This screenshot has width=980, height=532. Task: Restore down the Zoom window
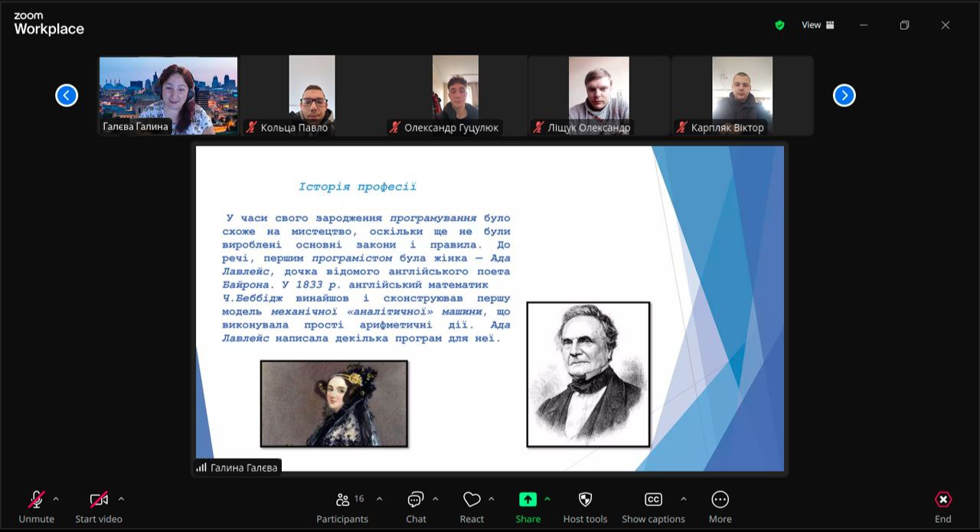[904, 25]
